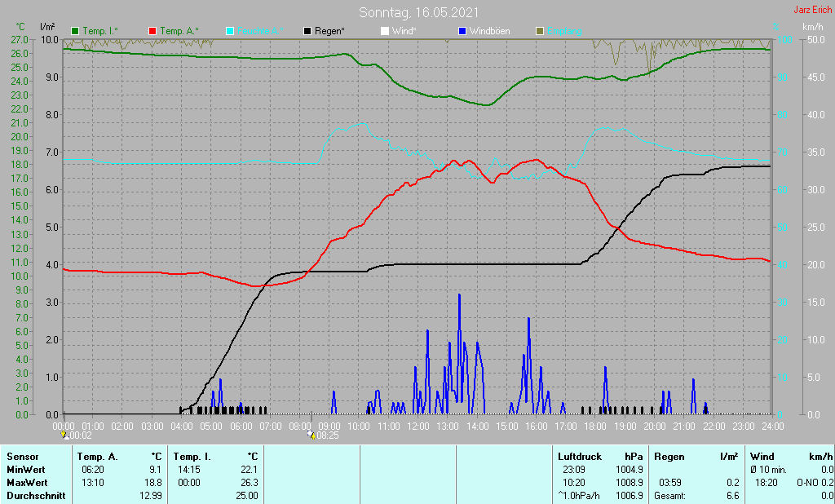Click the Temp. A. maximum value 18.8
The height and width of the screenshot is (504, 835).
pyautogui.click(x=152, y=483)
